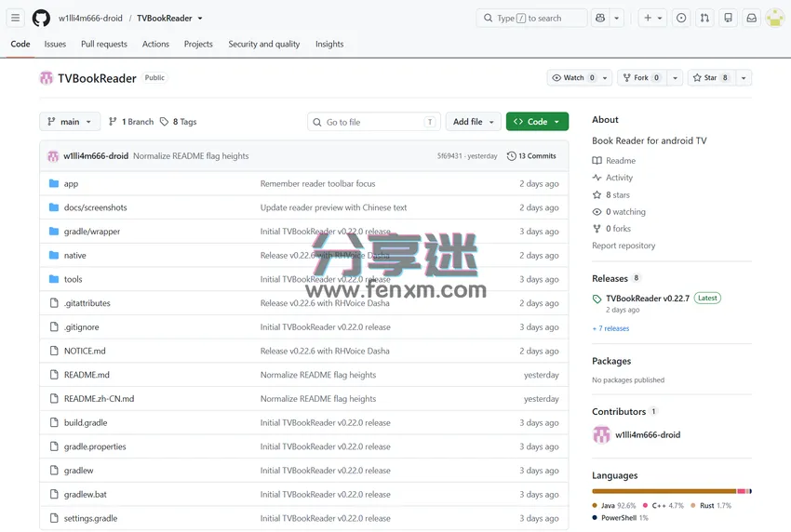Click the app folder icon
The image size is (791, 532).
click(54, 183)
